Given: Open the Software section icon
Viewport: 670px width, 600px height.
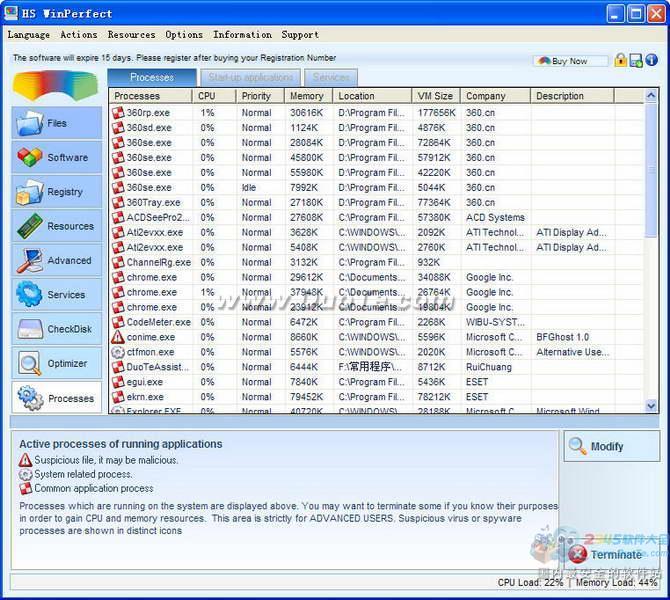Looking at the screenshot, I should (29, 157).
